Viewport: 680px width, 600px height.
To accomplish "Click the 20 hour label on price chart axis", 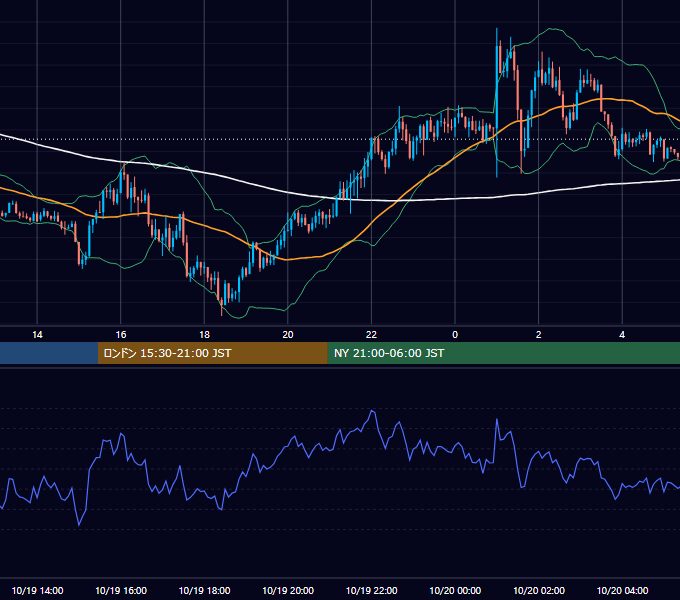I will click(x=288, y=335).
